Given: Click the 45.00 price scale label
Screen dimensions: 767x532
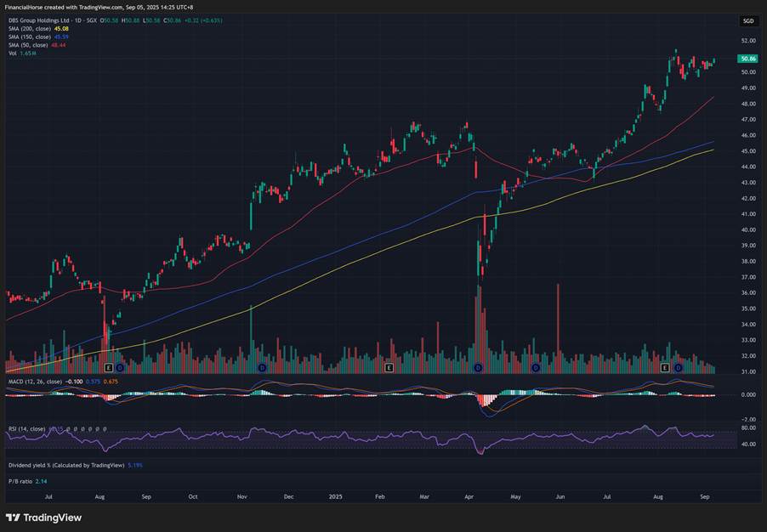Looking at the screenshot, I should point(748,151).
